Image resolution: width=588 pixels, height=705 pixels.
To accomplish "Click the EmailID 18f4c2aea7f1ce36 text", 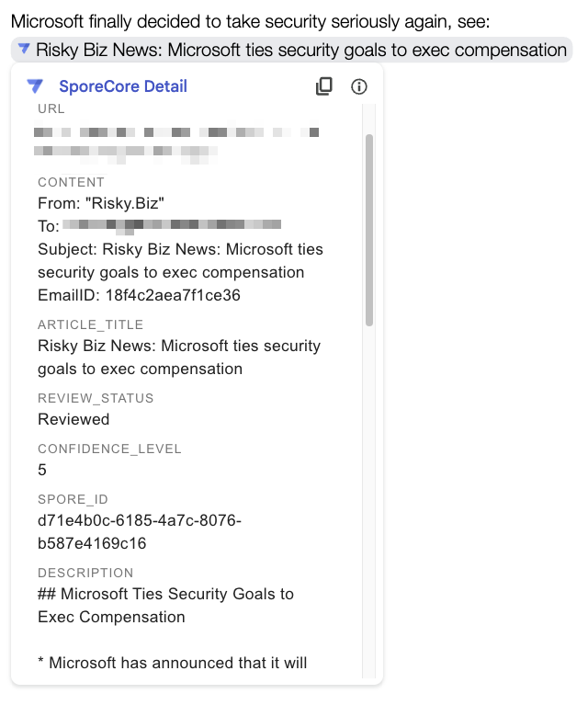I will 139,295.
